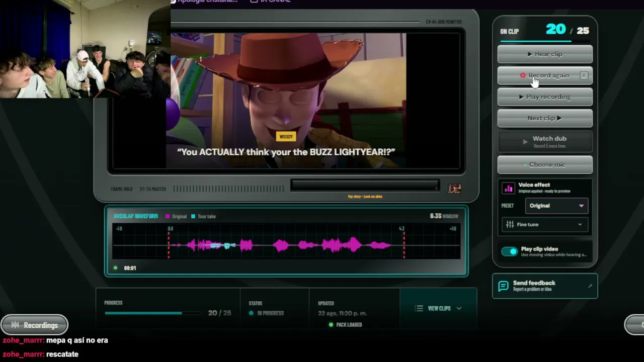This screenshot has width=644, height=362.
Task: Click the subtitle line "You ACTUALLY think your the BUZZ LIGHTYEAR!?"
Action: [286, 152]
